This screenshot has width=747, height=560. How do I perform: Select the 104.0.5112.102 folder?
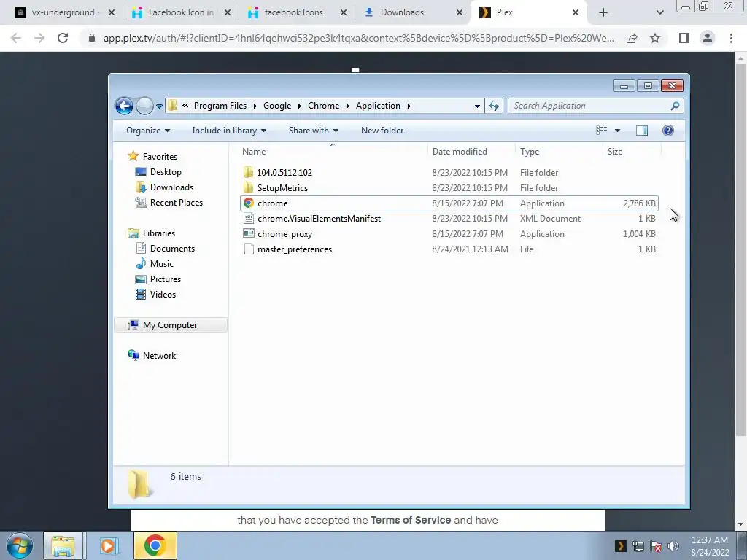point(449,172)
